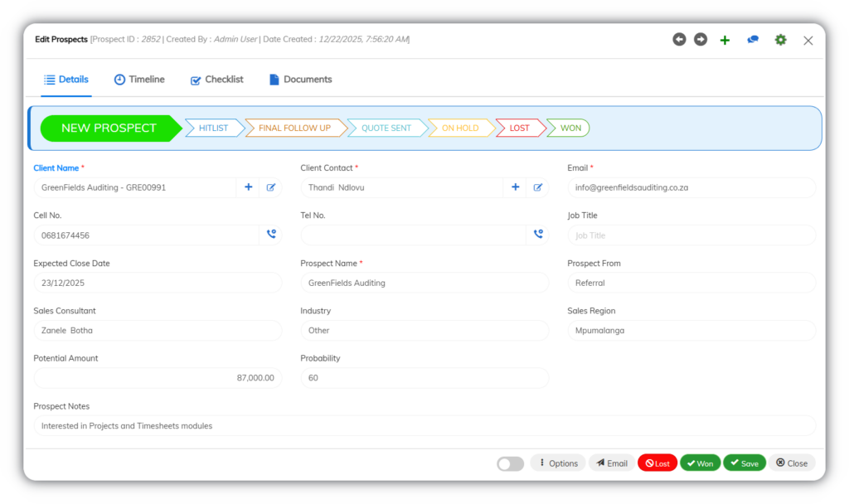Image resolution: width=849 pixels, height=504 pixels.
Task: Dial the Tel No. phone icon
Action: (537, 235)
